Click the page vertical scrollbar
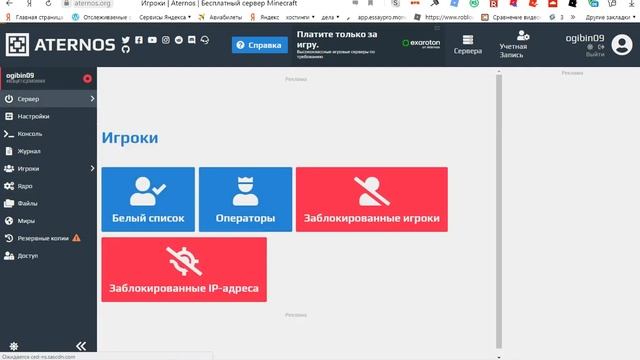 [499, 211]
